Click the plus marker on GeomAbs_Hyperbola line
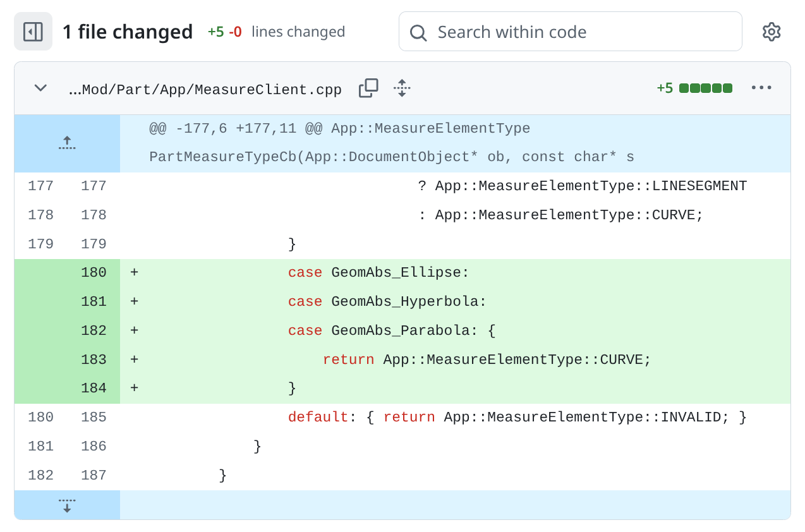 (134, 302)
